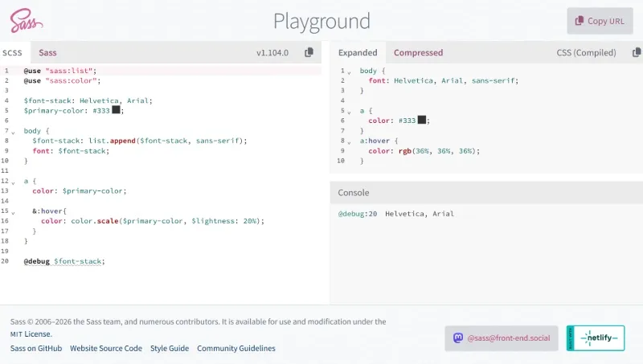The height and width of the screenshot is (364, 643).
Task: Open the Style Guide link
Action: [170, 349]
